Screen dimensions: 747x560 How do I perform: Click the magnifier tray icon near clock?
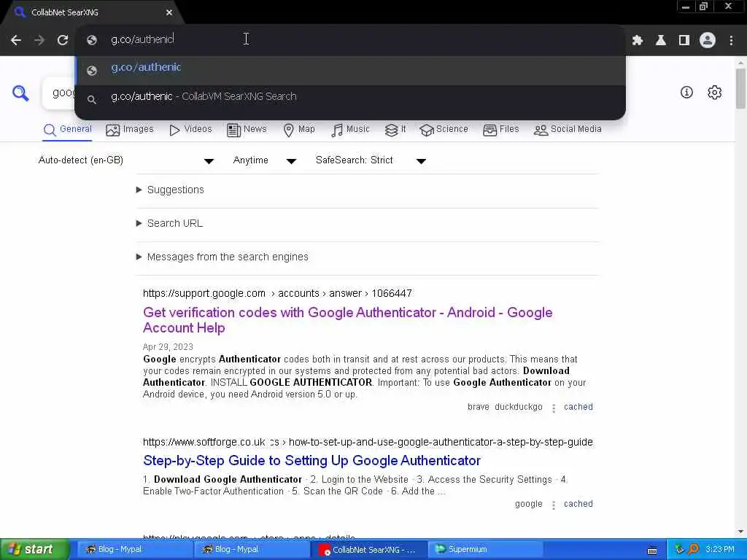(694, 550)
